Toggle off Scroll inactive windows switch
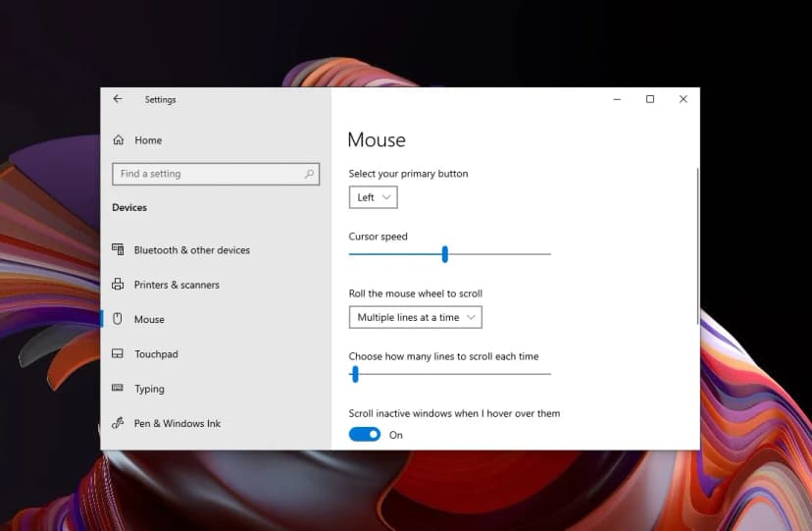The width and height of the screenshot is (812, 531). click(365, 435)
